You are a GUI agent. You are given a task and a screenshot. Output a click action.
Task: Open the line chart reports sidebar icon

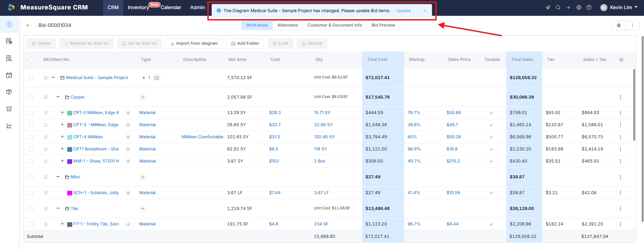coord(9,126)
